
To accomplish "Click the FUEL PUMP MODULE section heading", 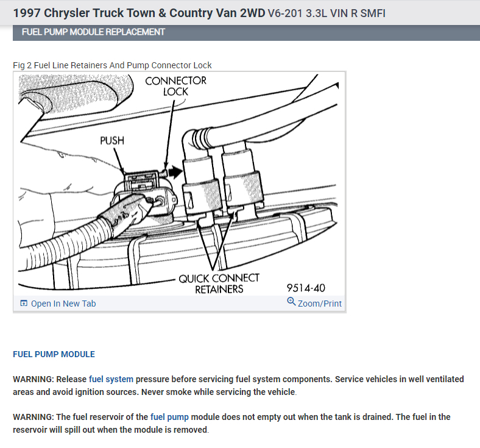I will click(x=54, y=354).
